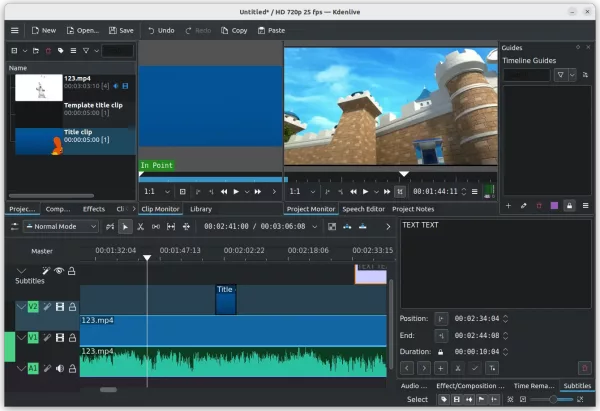Select the Selection arrow tool
Screen dimensions: 600x411
125,227
